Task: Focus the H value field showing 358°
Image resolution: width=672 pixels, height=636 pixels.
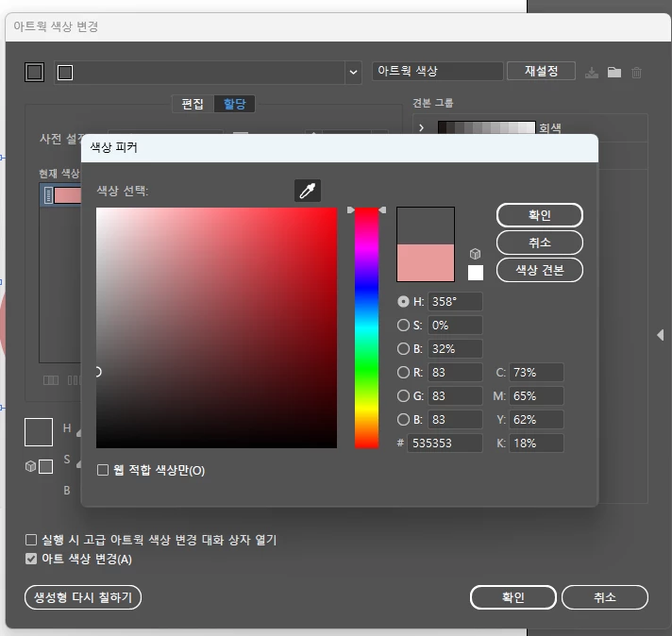Action: tap(455, 302)
